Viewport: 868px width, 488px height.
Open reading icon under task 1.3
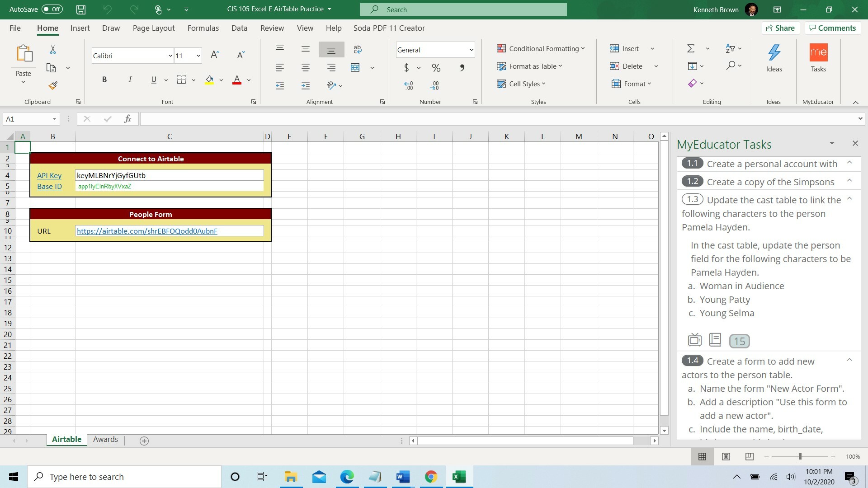click(x=715, y=339)
